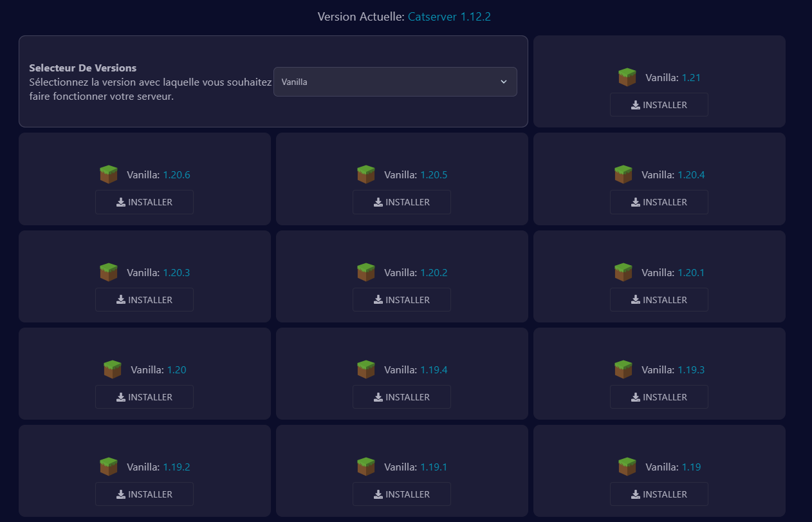
Task: Click the grass block icon beside Vanilla 1.20.1
Action: [x=623, y=272]
